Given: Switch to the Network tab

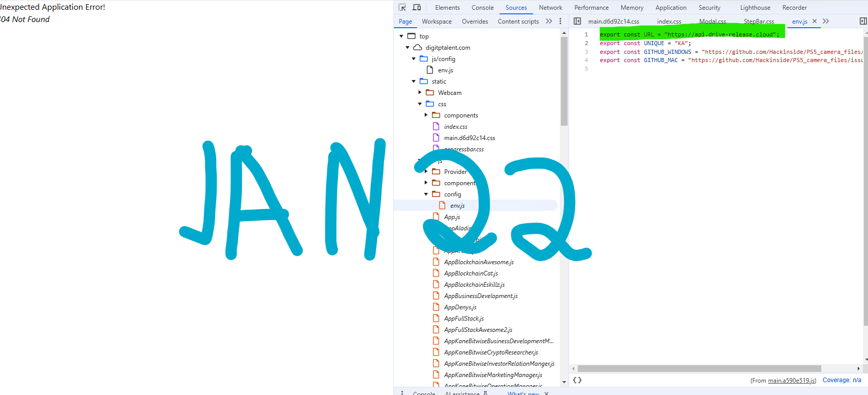Looking at the screenshot, I should [550, 8].
